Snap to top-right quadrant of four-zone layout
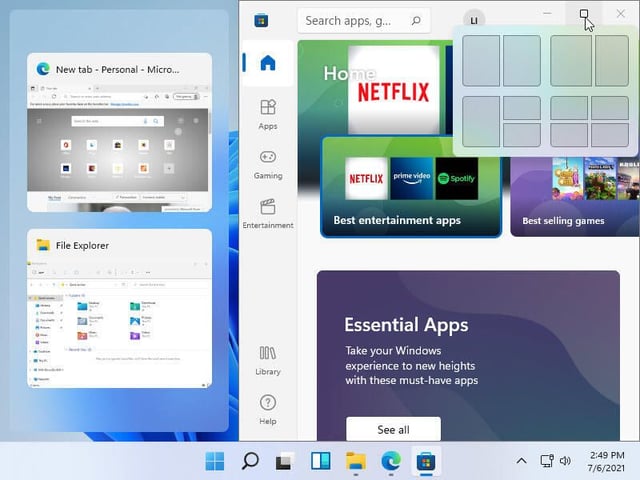640x480 pixels. (610, 108)
